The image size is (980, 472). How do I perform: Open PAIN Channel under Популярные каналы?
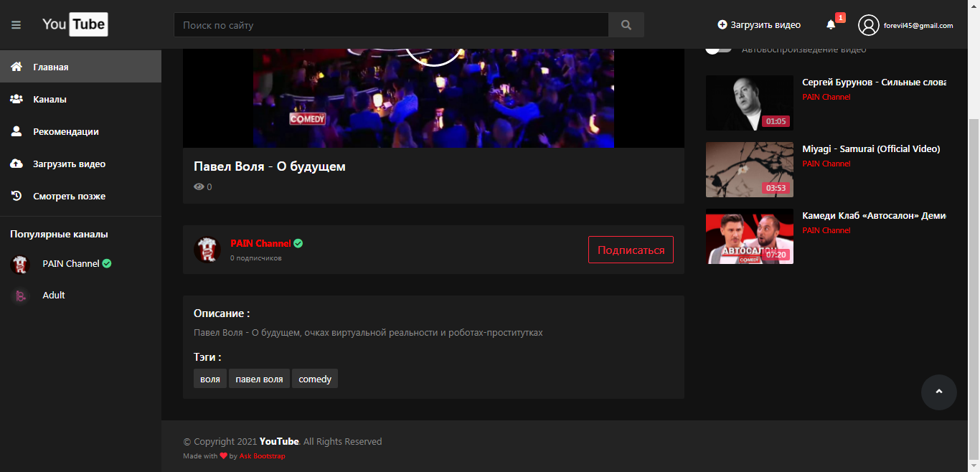point(71,263)
